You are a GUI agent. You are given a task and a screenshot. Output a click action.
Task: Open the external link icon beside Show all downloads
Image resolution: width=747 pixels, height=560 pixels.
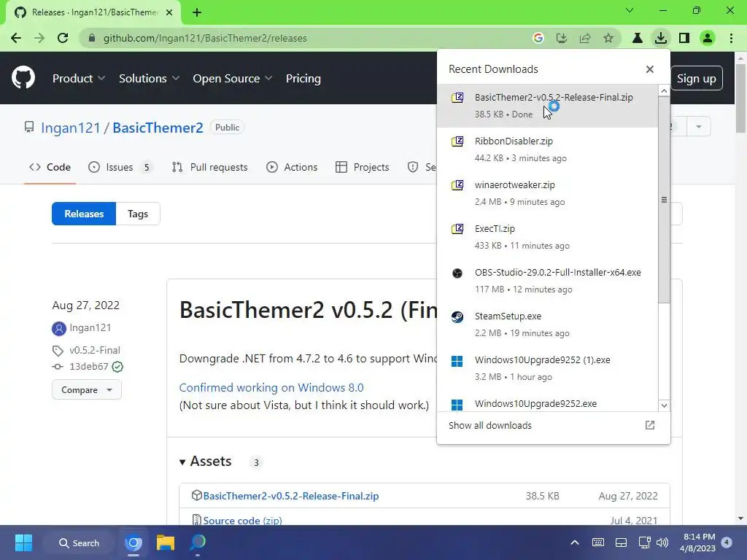650,425
